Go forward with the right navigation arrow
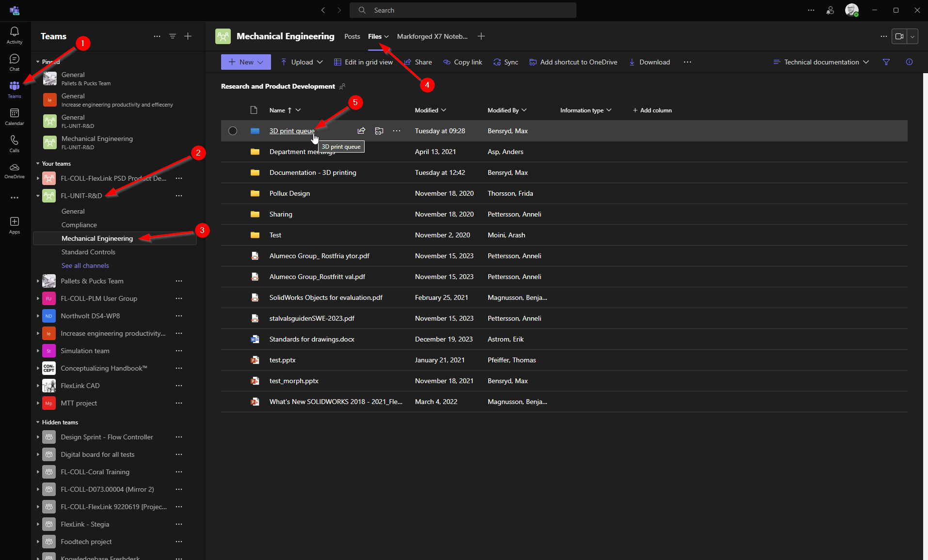This screenshot has height=560, width=928. [x=339, y=10]
